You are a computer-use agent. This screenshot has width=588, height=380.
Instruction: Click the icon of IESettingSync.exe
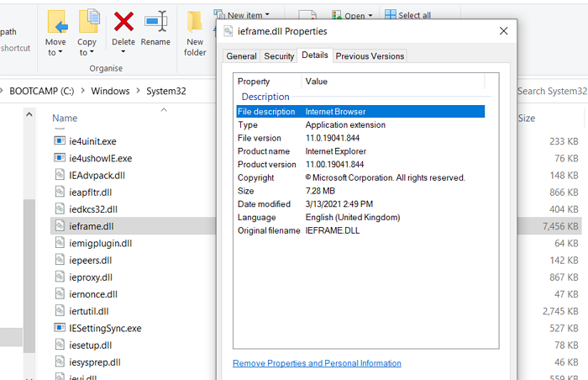coord(60,327)
